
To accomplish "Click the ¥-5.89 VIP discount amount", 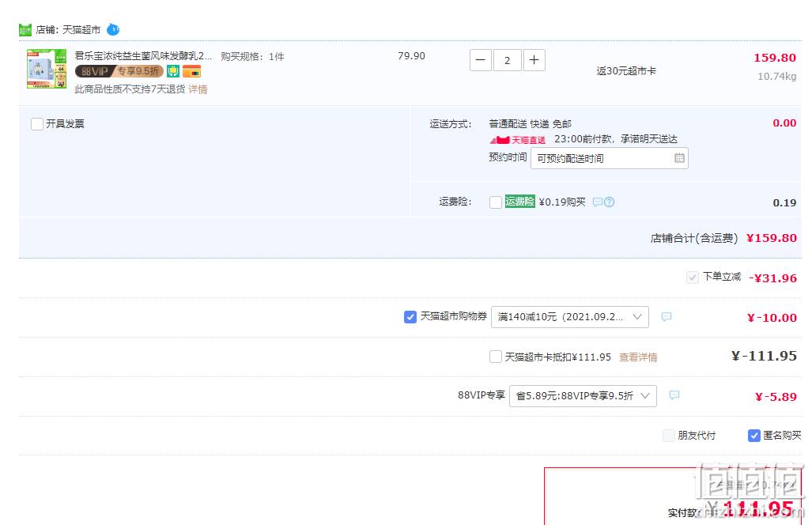I will 775,397.
